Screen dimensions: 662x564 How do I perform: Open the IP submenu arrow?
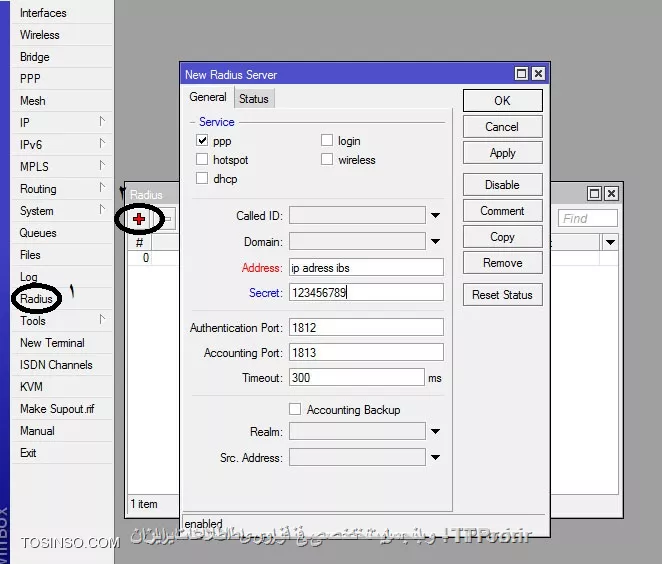pyautogui.click(x=102, y=122)
